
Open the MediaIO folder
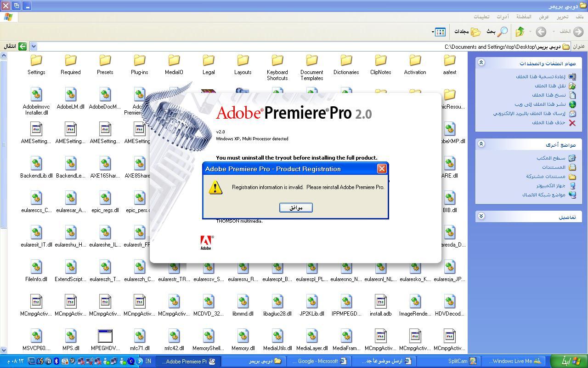click(174, 64)
